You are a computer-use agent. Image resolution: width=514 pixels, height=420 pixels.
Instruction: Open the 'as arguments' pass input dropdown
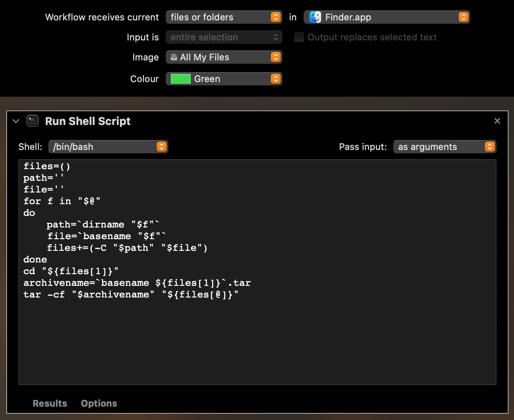[445, 147]
